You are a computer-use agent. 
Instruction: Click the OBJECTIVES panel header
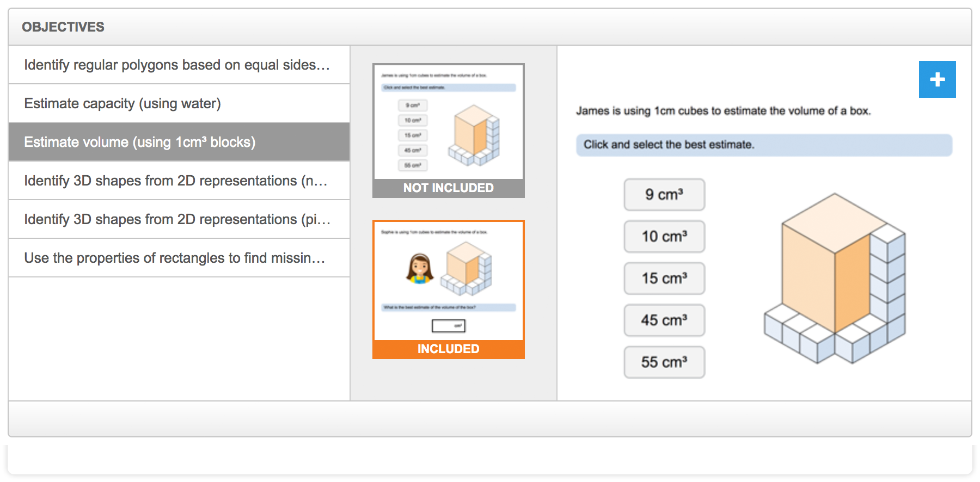coord(63,27)
